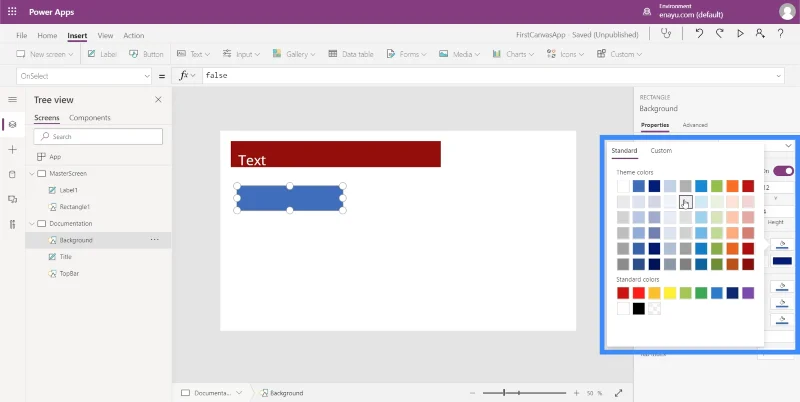Switch to the Components tab

[x=90, y=118]
